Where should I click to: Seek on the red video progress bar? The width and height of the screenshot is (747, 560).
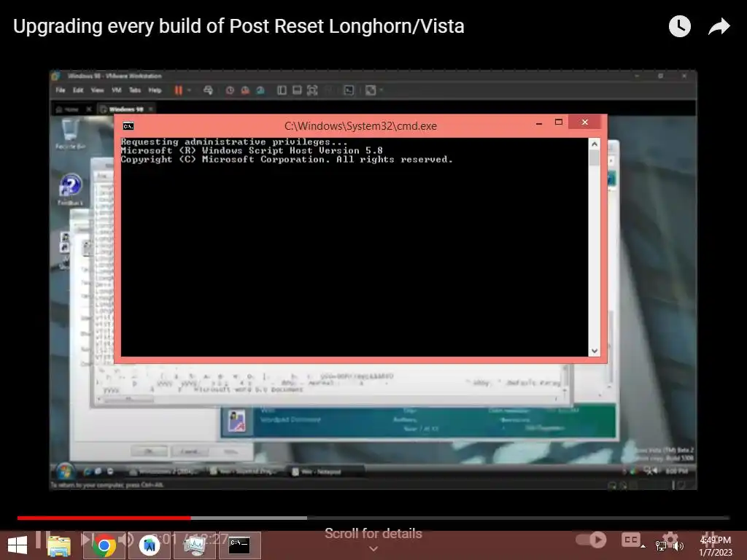[x=104, y=518]
